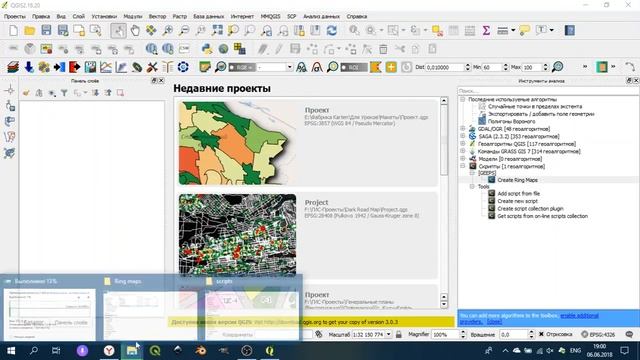The image size is (640, 360).
Task: Open the Python console icon
Action: point(207,49)
